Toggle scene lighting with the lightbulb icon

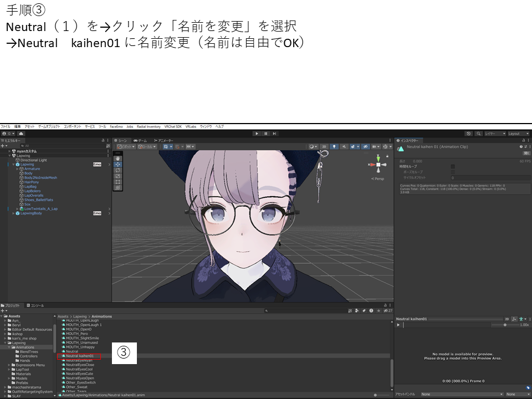coord(334,147)
